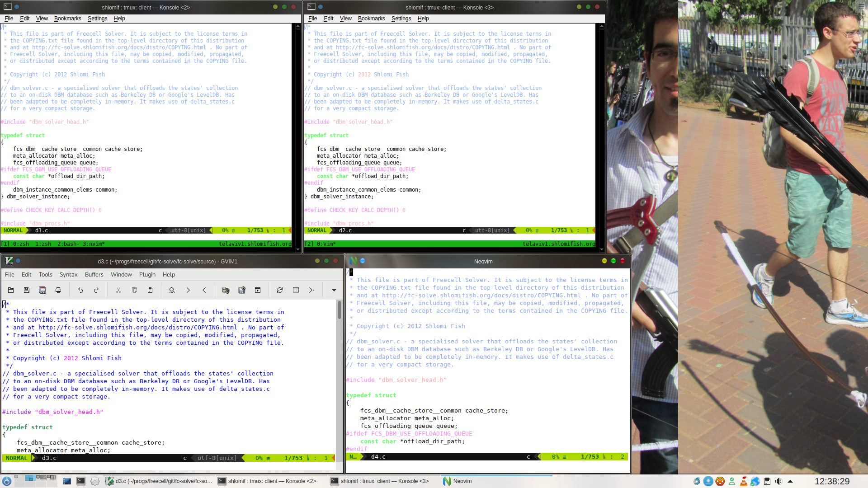Click the Copy icon in GVIM toolbar
Viewport: 868px width, 488px height.
coord(134,291)
